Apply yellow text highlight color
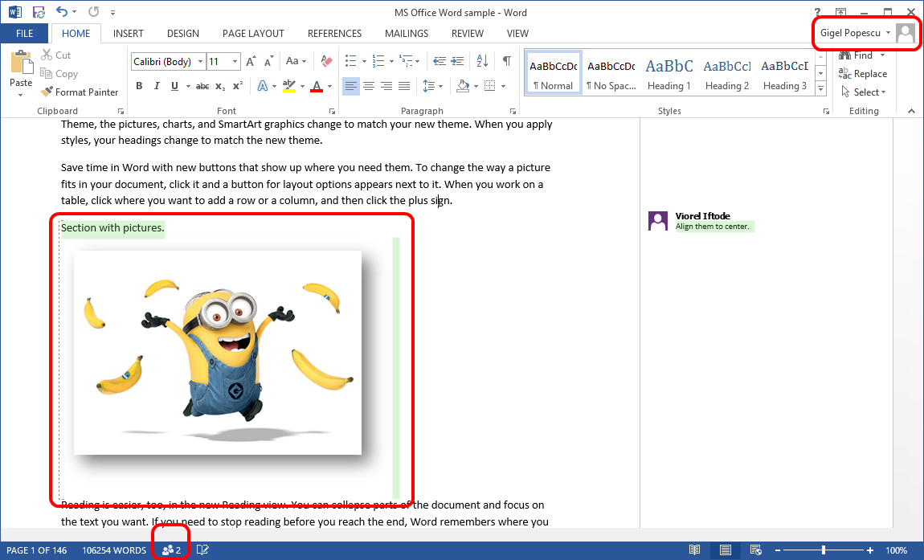The height and width of the screenshot is (560, 924). (288, 86)
